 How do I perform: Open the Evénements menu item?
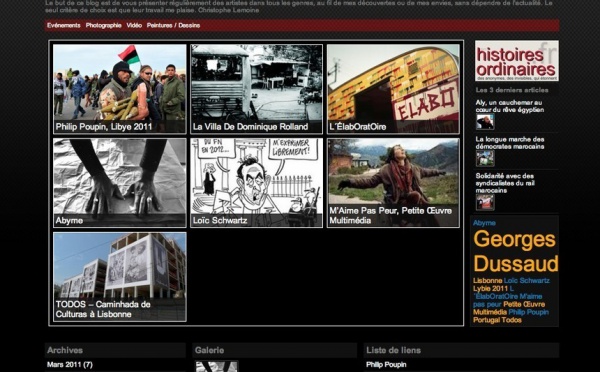pos(64,25)
